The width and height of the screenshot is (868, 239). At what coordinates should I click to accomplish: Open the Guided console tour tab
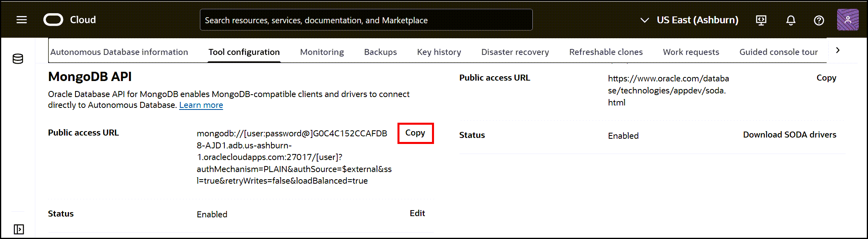(x=778, y=52)
